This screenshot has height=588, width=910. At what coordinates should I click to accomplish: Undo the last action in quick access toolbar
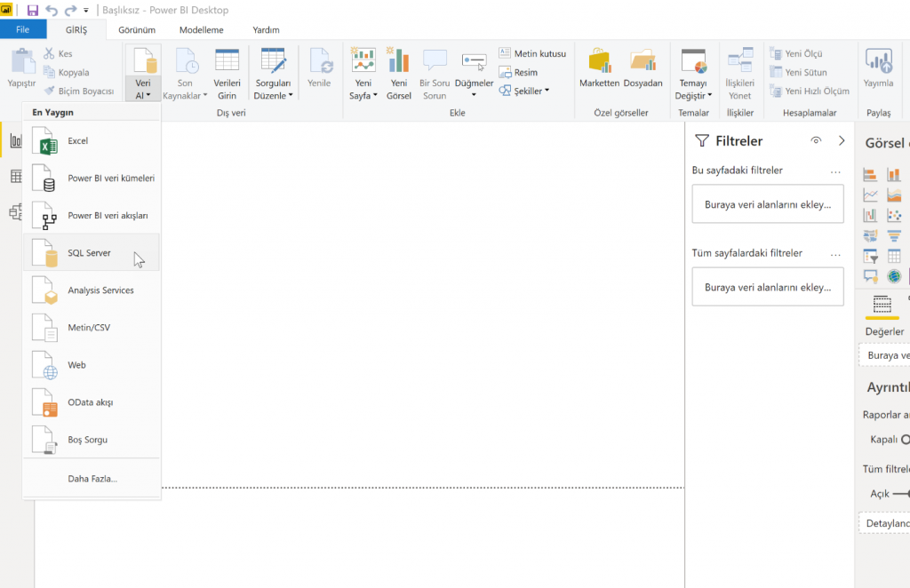pos(52,10)
